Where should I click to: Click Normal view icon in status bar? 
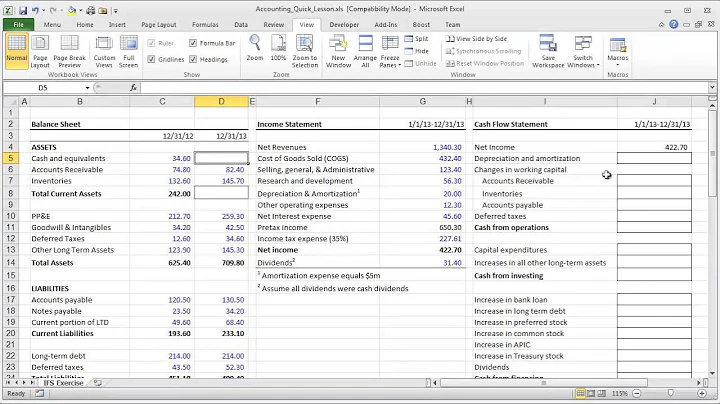[x=580, y=393]
